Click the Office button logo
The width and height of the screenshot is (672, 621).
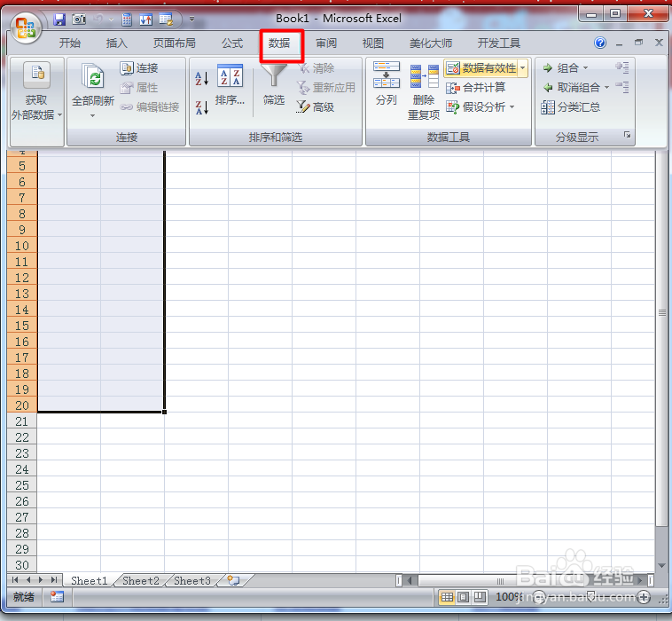[x=26, y=28]
